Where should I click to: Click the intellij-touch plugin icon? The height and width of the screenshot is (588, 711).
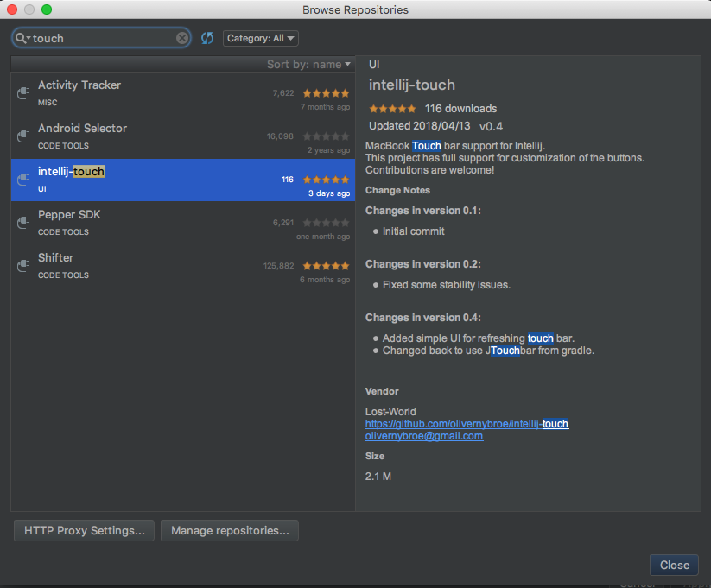click(23, 180)
